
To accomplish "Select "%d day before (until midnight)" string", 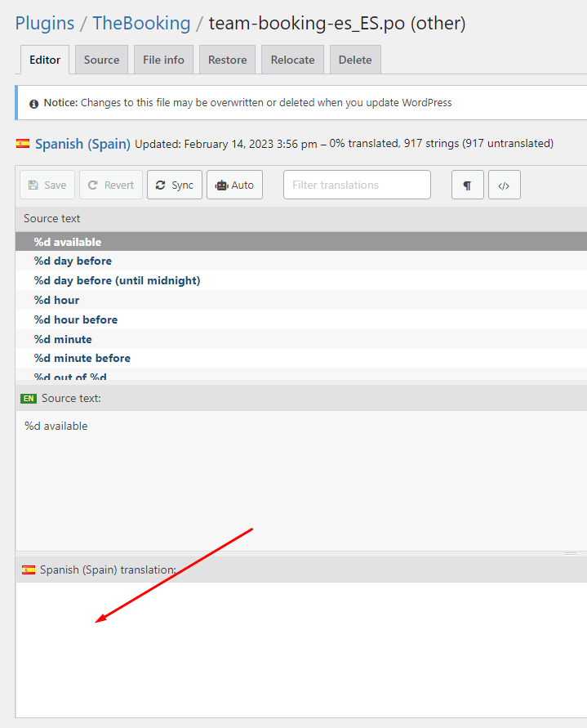I will 117,280.
